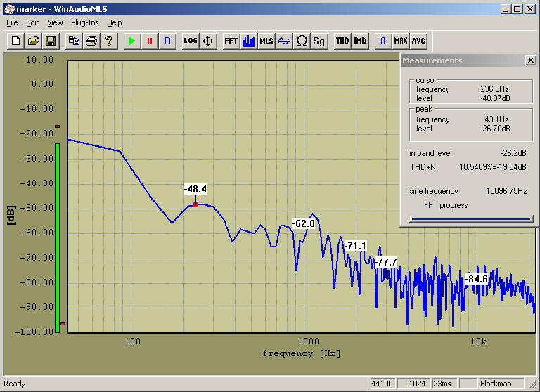Image resolution: width=540 pixels, height=392 pixels.
Task: Open a file with the folder icon
Action: [x=33, y=41]
